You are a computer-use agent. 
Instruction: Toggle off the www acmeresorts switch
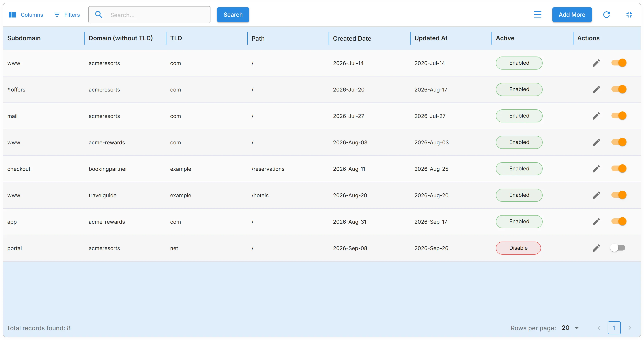point(619,63)
